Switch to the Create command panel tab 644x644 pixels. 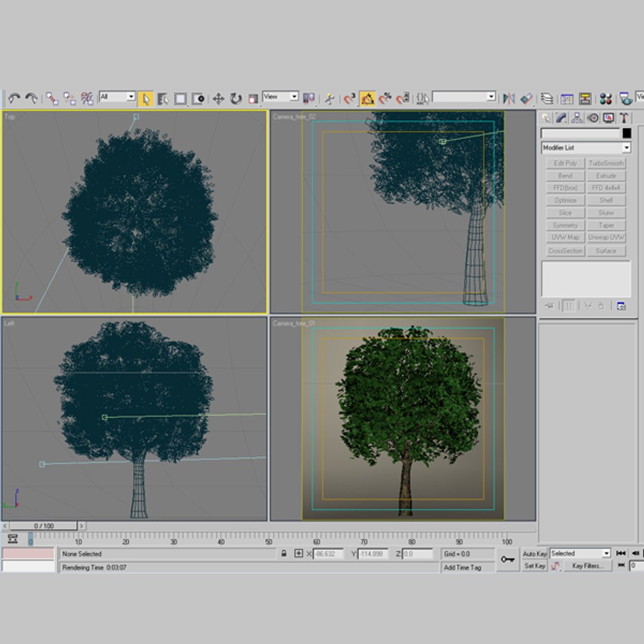point(546,118)
